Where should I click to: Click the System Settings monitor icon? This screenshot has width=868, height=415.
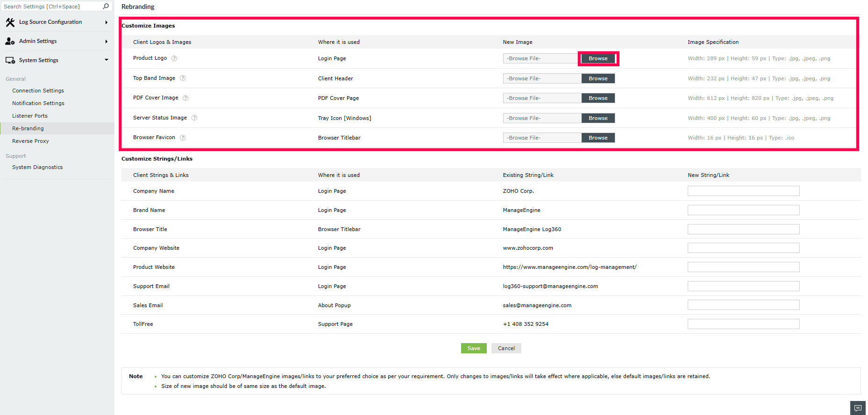point(10,60)
